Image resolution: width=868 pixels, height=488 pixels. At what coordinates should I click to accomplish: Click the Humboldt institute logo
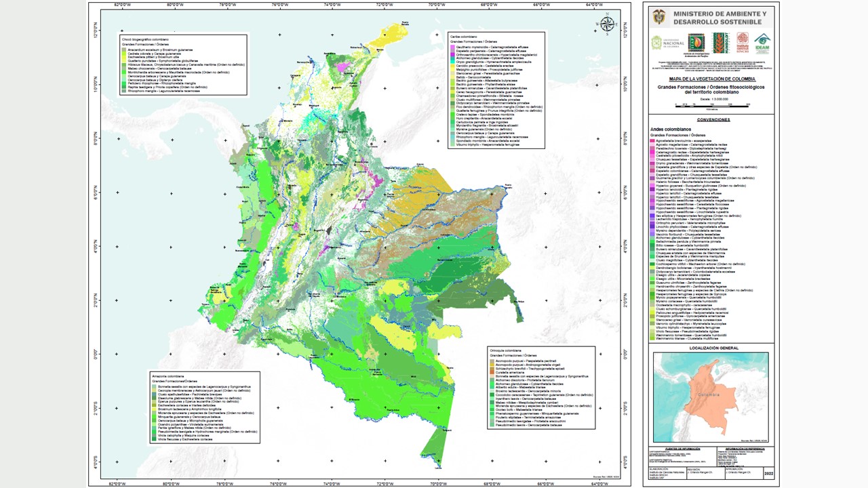point(720,43)
